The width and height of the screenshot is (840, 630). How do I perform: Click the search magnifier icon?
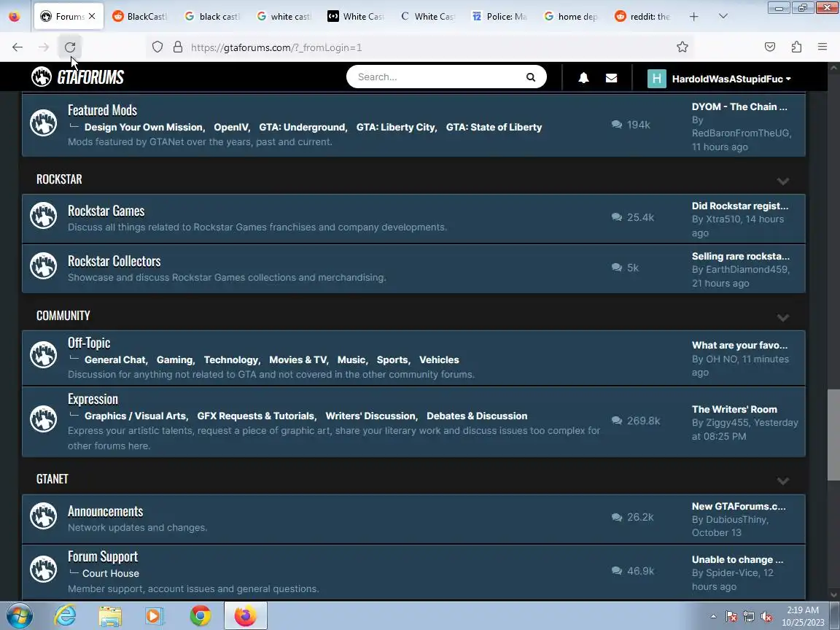[x=530, y=77]
